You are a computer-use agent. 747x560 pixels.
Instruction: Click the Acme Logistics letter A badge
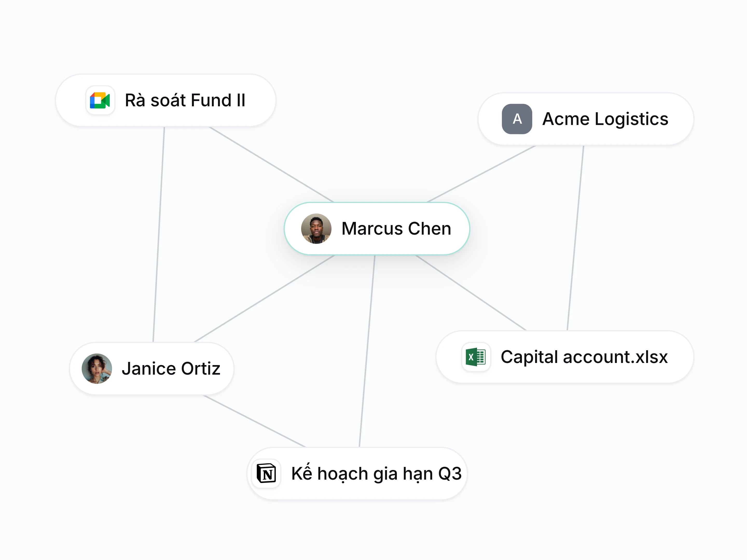tap(517, 119)
